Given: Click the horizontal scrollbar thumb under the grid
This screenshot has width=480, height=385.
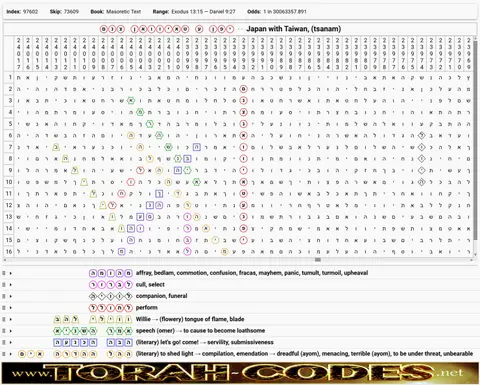Looking at the screenshot, I should click(x=318, y=260).
